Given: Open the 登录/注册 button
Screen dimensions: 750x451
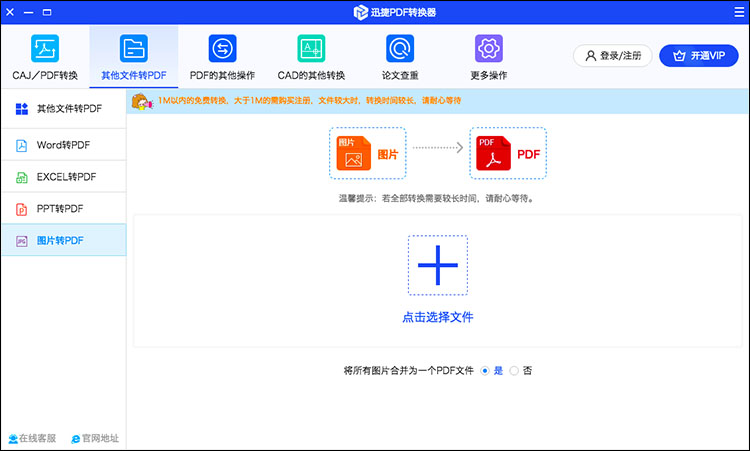Looking at the screenshot, I should pyautogui.click(x=613, y=56).
